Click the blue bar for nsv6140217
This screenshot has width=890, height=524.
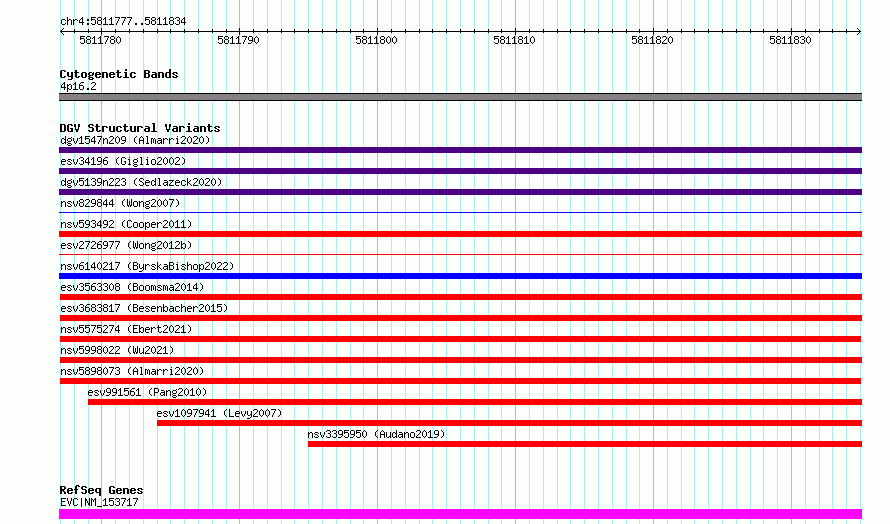460,276
